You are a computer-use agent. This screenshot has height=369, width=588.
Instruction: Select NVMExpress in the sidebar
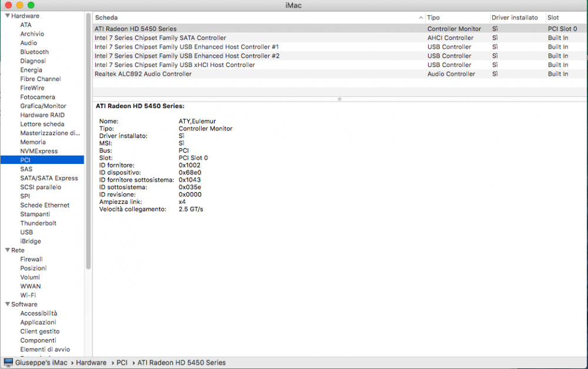(39, 151)
